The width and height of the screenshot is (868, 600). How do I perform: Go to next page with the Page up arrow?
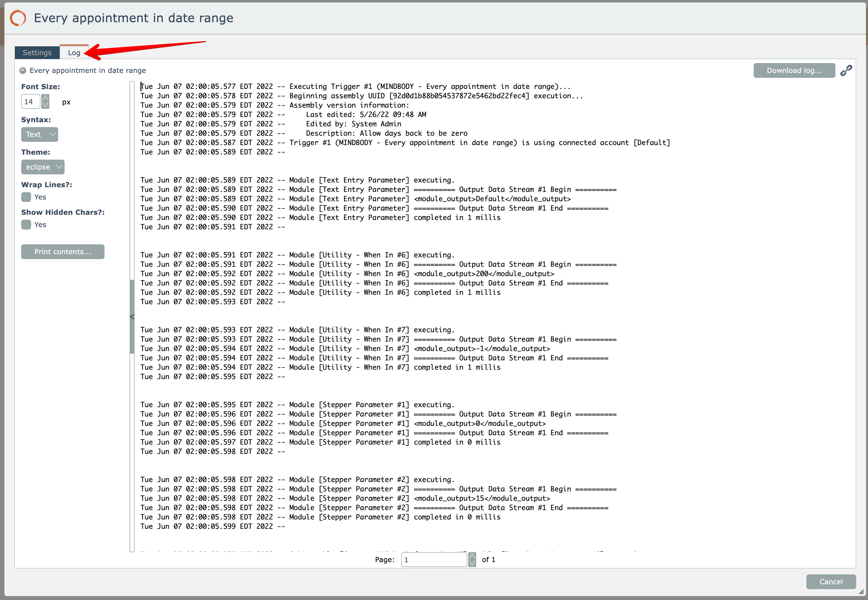click(x=472, y=556)
